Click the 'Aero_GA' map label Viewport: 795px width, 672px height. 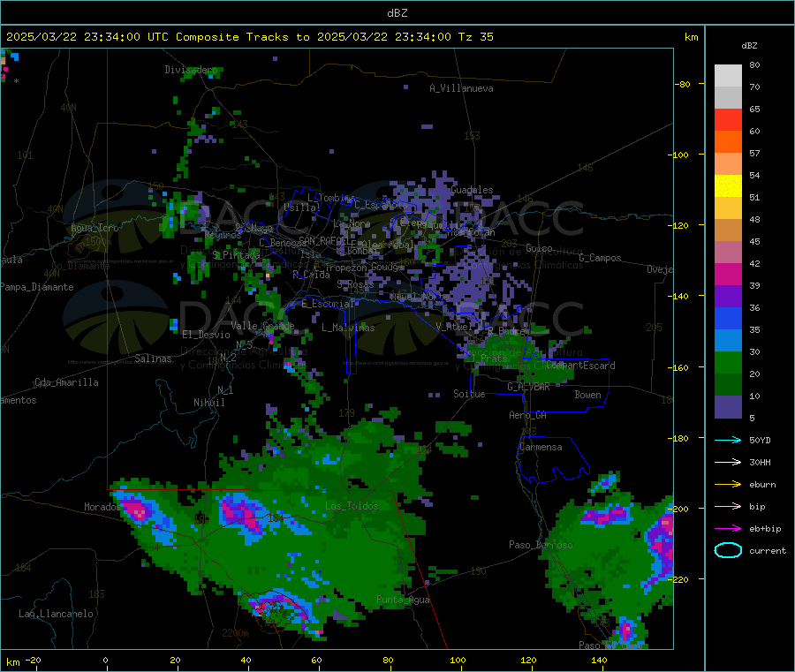coord(528,415)
